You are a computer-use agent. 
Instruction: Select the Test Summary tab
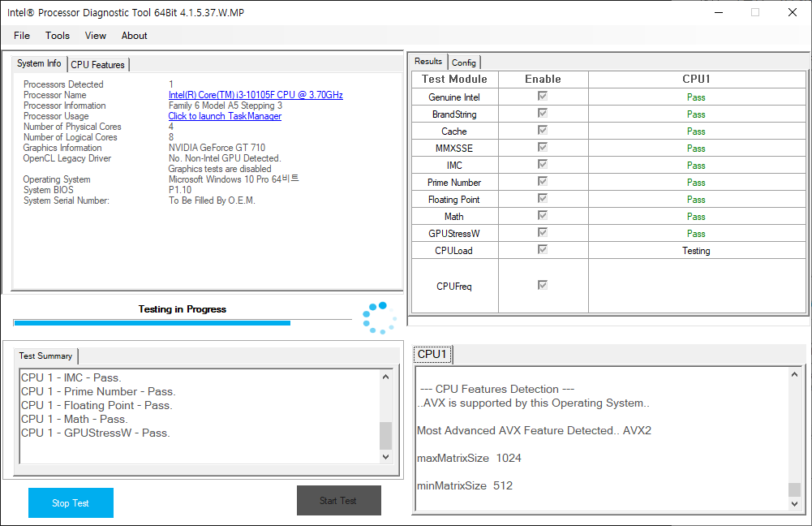(45, 356)
